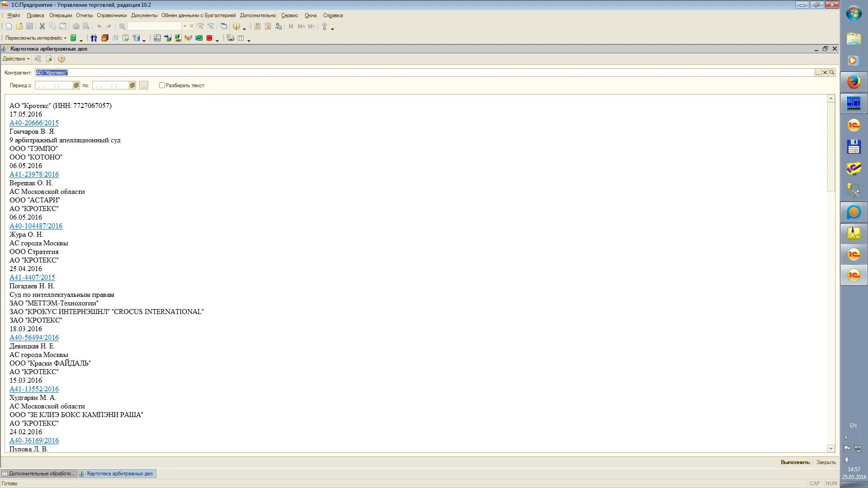This screenshot has width=868, height=488.
Task: Click the binoculars icon in second toolbar
Action: tap(94, 38)
